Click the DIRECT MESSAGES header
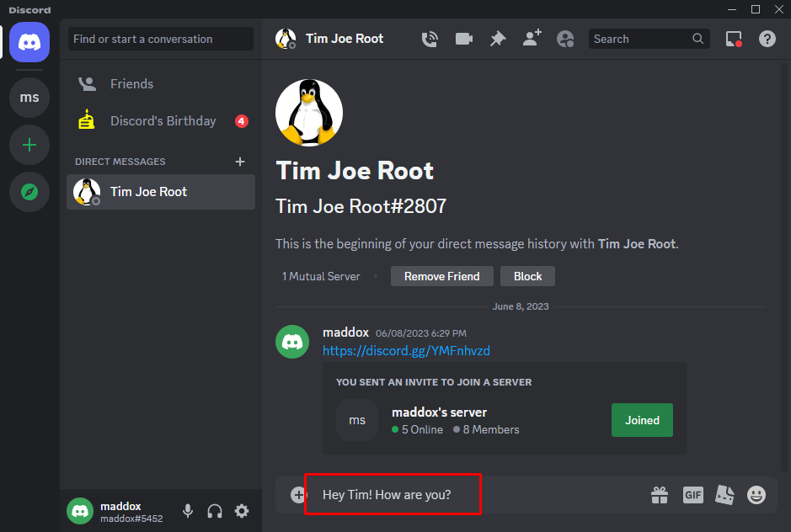The height and width of the screenshot is (532, 791). click(120, 162)
